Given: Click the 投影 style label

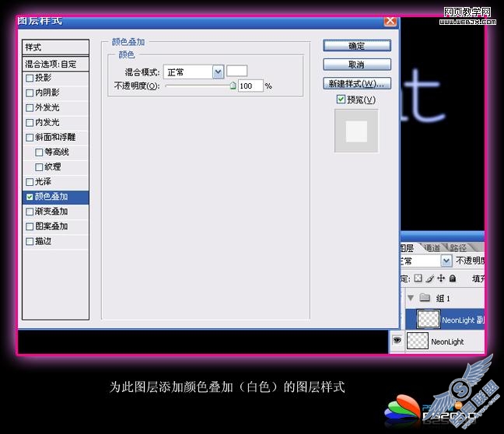Looking at the screenshot, I should (x=43, y=78).
